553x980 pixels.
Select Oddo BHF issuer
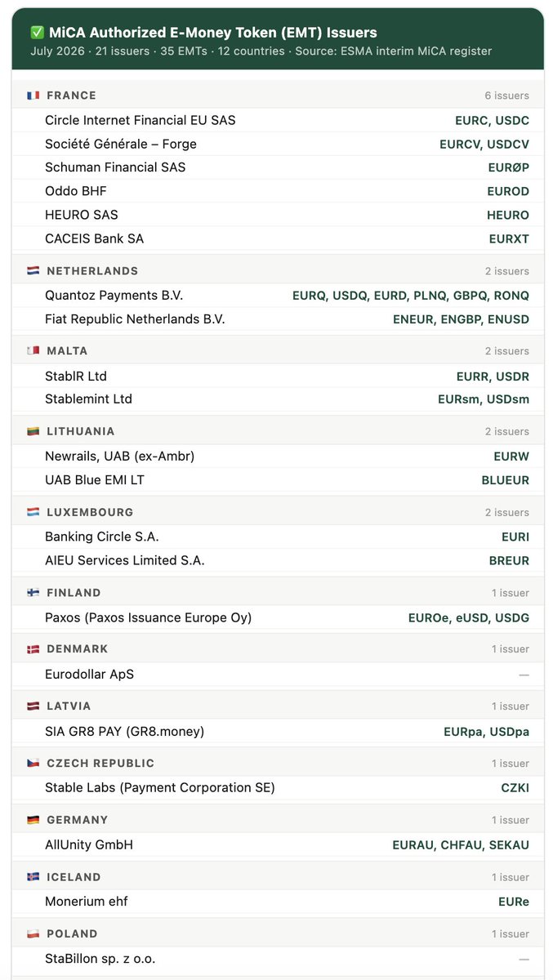[x=76, y=191]
